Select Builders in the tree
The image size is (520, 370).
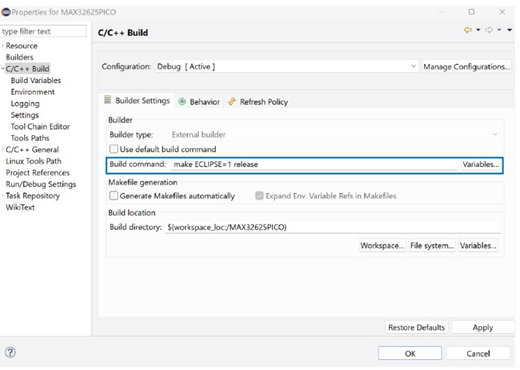[x=19, y=57]
